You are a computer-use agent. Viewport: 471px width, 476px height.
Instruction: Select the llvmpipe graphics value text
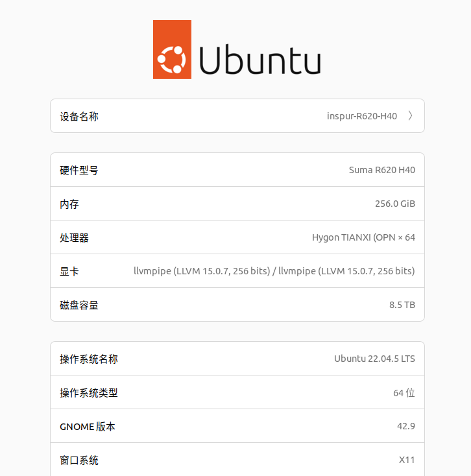point(274,271)
